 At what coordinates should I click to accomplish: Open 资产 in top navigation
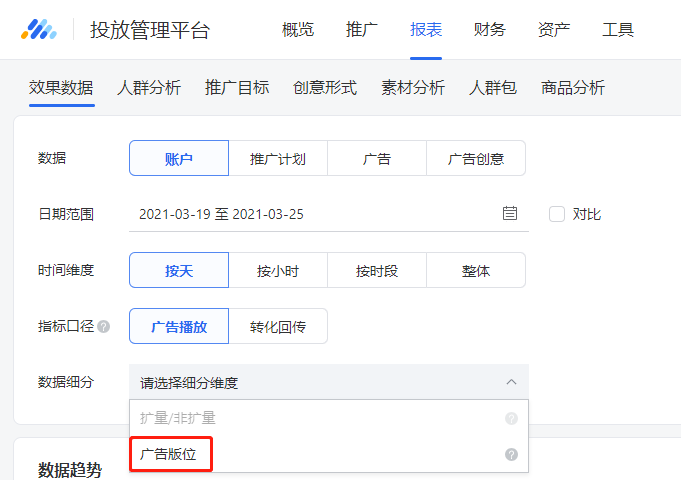(x=554, y=30)
